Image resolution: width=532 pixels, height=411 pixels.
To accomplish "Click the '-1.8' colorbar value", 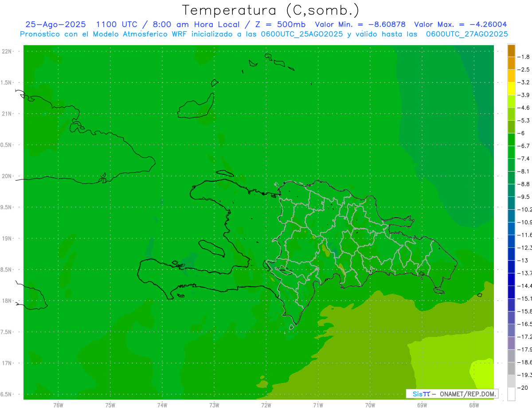I will coord(524,57).
